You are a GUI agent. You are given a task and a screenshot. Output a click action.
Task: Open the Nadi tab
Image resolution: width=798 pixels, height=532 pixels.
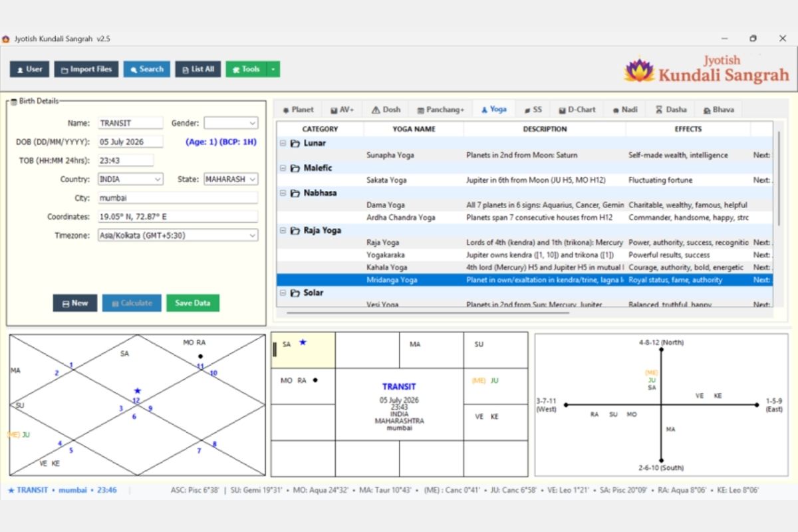tap(624, 110)
